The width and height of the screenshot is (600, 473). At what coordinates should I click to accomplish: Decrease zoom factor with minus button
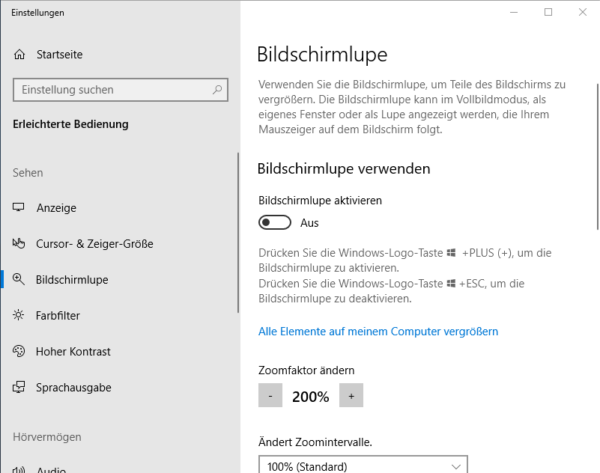click(270, 395)
